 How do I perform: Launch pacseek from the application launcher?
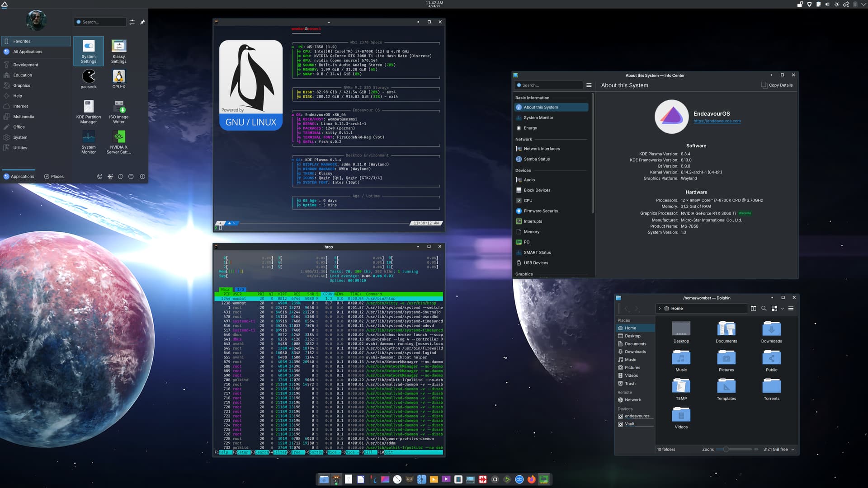tap(89, 79)
